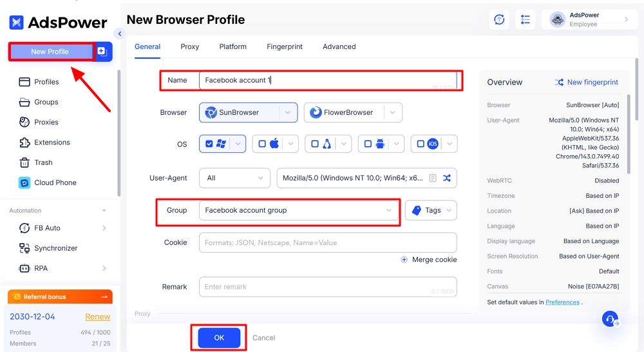Click the SunBrowser logo icon
Screen dimensions: 644x352
pyautogui.click(x=211, y=112)
